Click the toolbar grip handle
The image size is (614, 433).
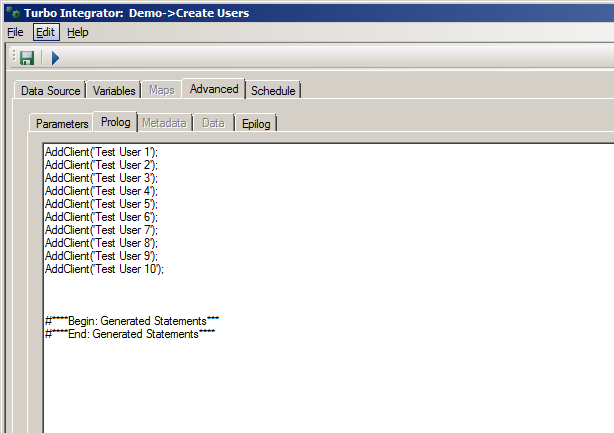click(14, 57)
